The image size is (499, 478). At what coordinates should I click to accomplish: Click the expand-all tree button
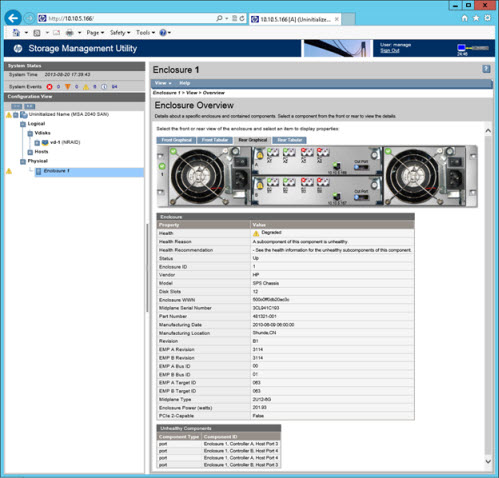click(x=30, y=106)
